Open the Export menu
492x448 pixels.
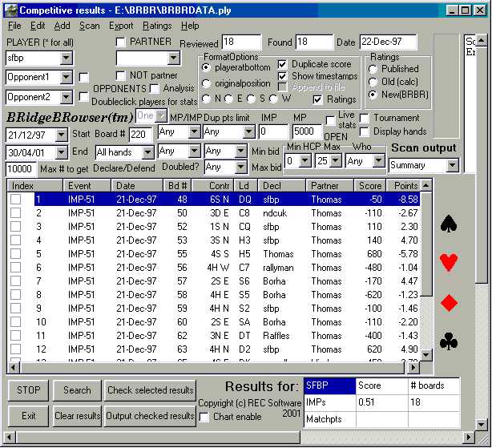point(121,26)
